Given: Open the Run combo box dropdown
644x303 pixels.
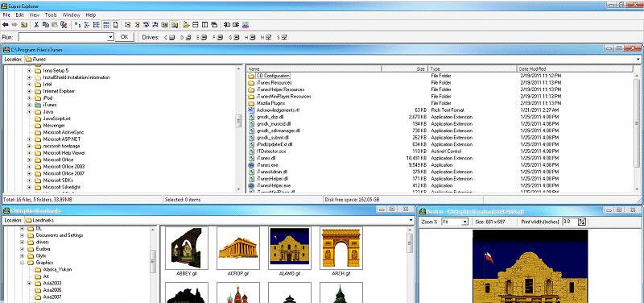Looking at the screenshot, I should coord(110,37).
